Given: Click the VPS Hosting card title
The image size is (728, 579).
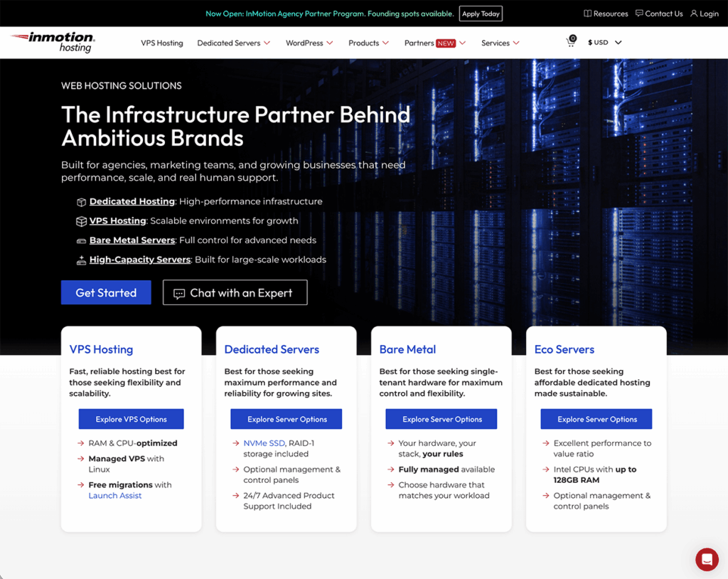Looking at the screenshot, I should click(x=101, y=349).
